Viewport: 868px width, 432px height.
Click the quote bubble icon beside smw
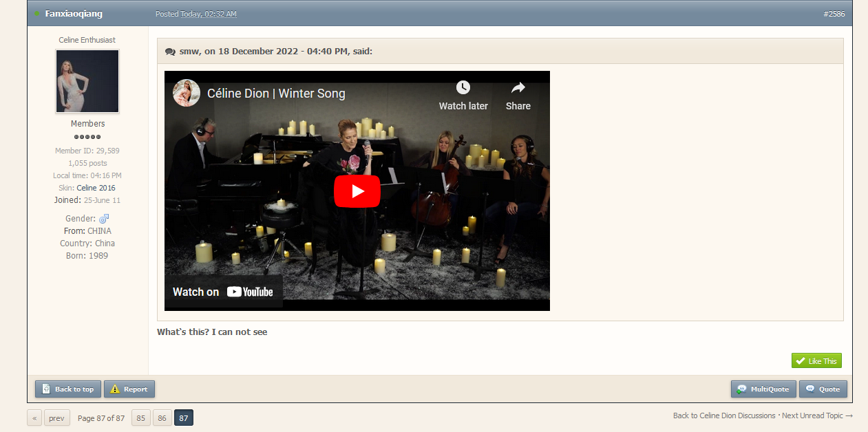point(170,52)
